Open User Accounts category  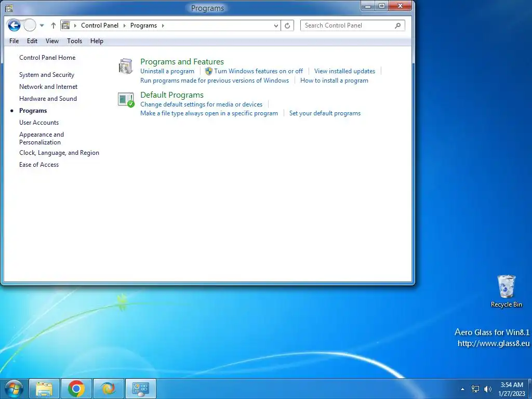click(x=38, y=123)
